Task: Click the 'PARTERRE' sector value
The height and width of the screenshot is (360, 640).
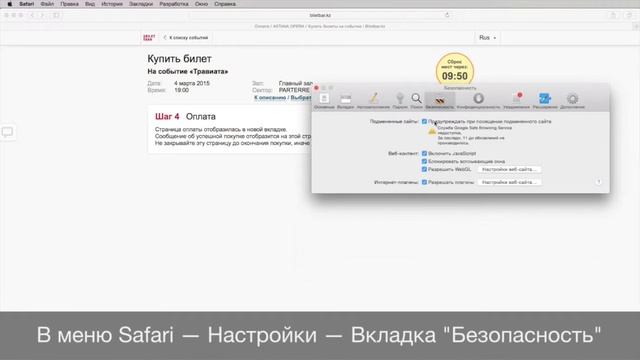Action: tap(294, 90)
